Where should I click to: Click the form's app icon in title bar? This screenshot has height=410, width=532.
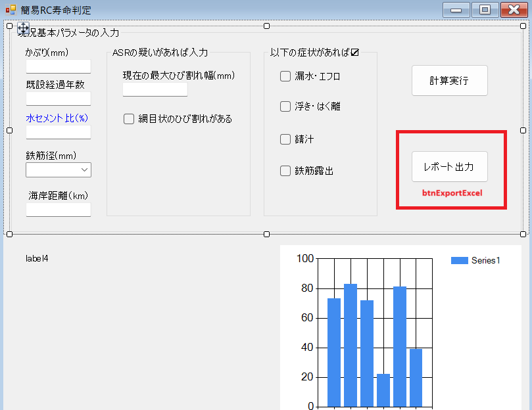click(x=10, y=10)
